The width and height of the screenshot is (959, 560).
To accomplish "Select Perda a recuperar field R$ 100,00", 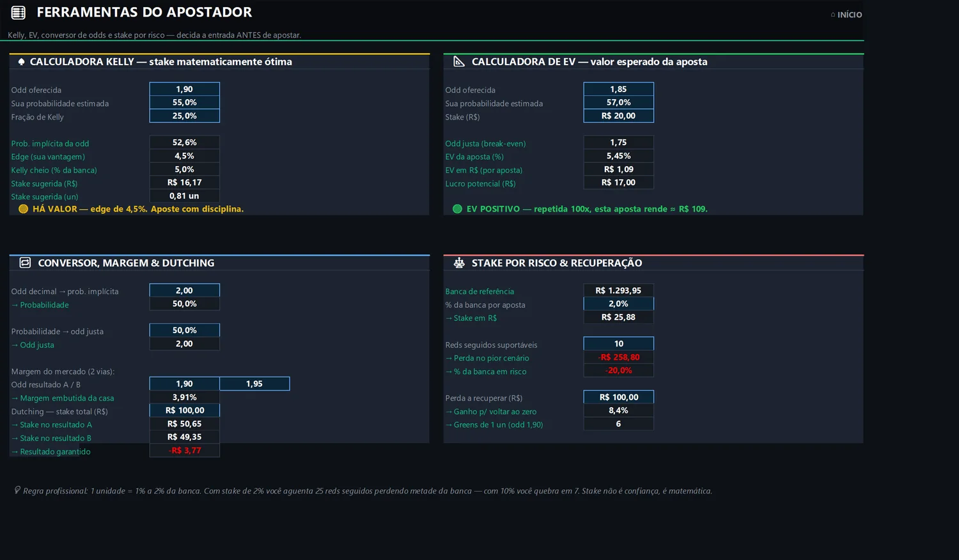I will (619, 397).
